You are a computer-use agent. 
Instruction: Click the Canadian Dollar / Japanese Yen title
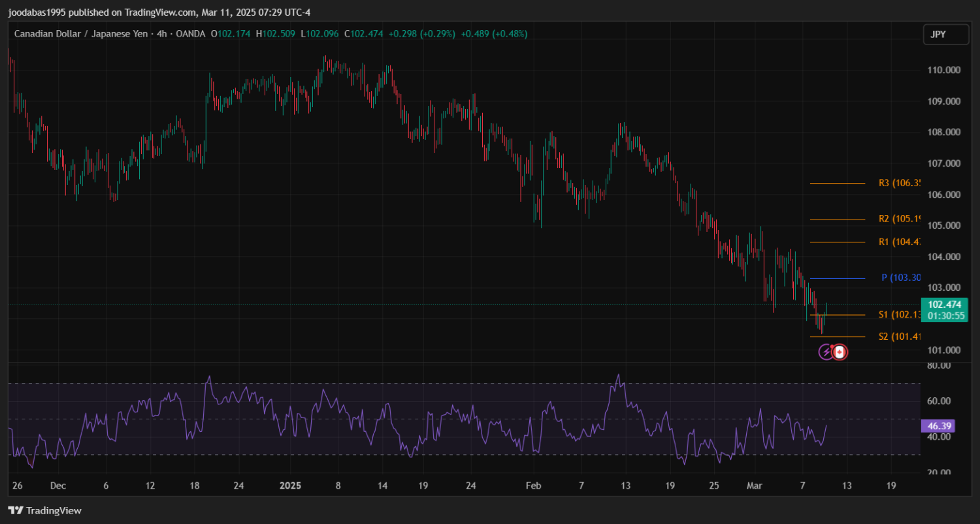(x=82, y=34)
